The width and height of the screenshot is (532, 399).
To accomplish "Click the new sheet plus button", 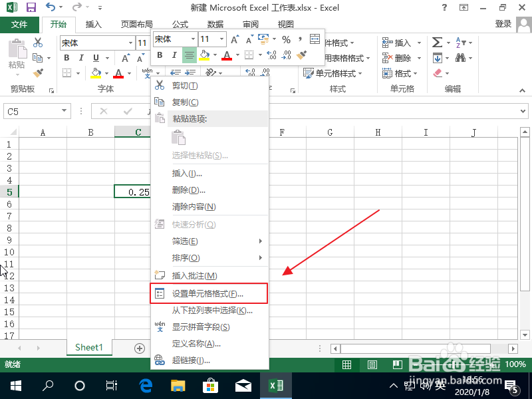I will (x=140, y=347).
